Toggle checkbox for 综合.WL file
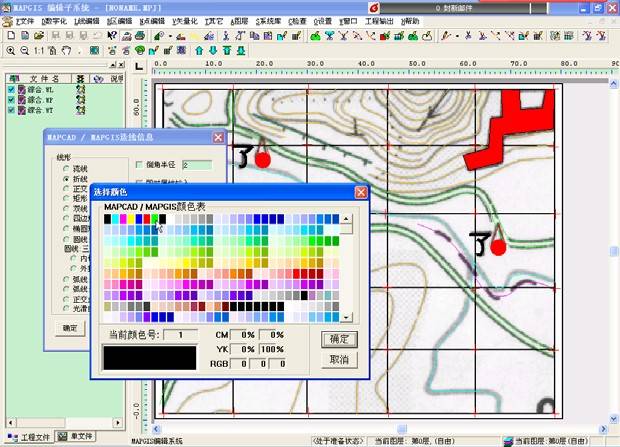Image resolution: width=620 pixels, height=447 pixels. coord(11,89)
